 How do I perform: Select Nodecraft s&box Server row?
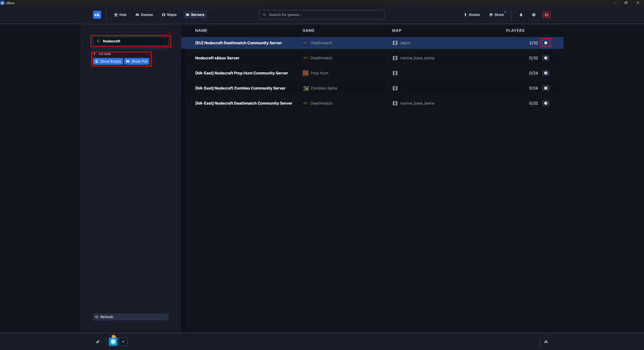tap(372, 58)
